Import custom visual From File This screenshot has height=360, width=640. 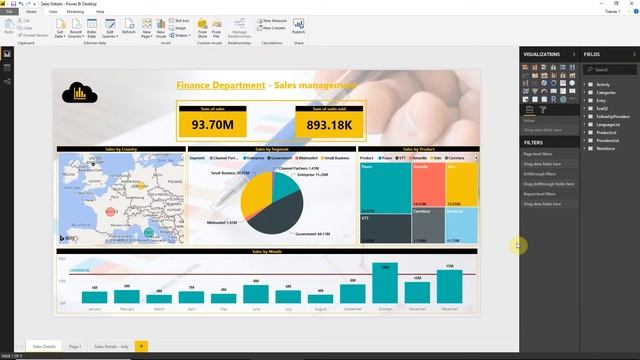216,28
